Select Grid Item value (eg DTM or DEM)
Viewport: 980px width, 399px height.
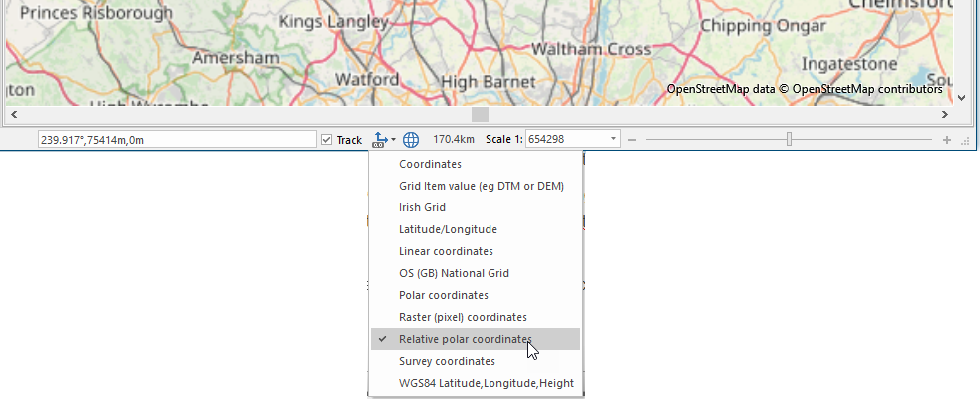[482, 186]
